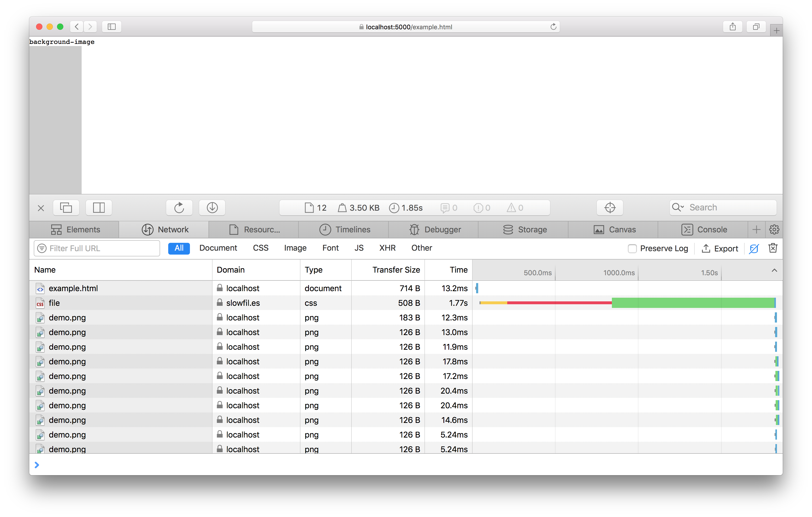Add a new inspector tab

click(756, 229)
